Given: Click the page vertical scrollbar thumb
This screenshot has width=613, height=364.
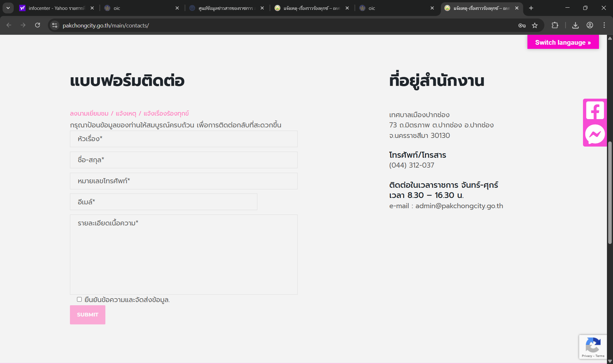Looking at the screenshot, I should point(610,193).
